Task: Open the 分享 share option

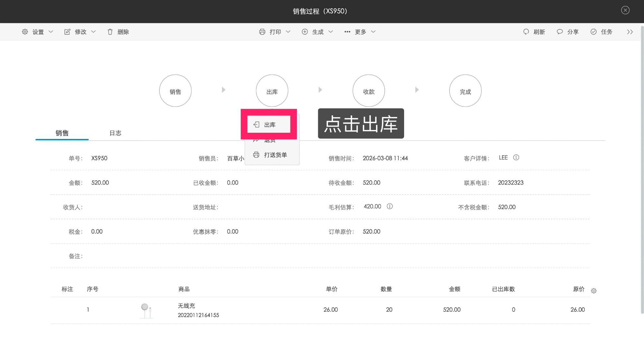Action: click(x=568, y=32)
